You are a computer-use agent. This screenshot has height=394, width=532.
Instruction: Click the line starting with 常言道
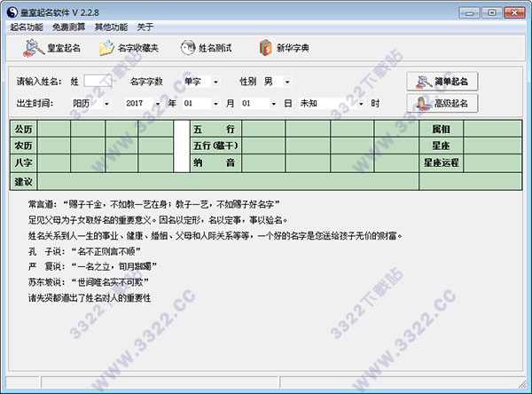click(x=154, y=204)
